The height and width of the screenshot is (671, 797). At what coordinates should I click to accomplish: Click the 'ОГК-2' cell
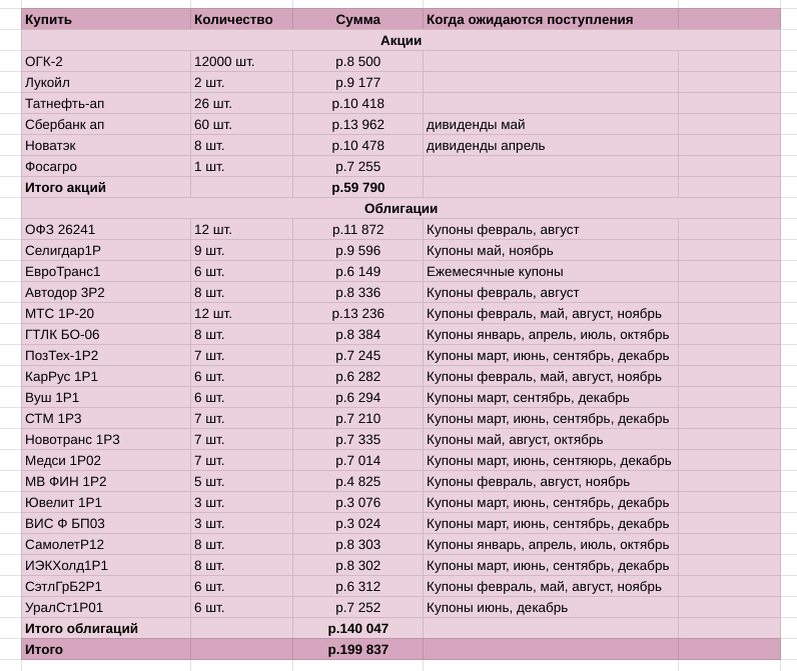click(x=106, y=62)
